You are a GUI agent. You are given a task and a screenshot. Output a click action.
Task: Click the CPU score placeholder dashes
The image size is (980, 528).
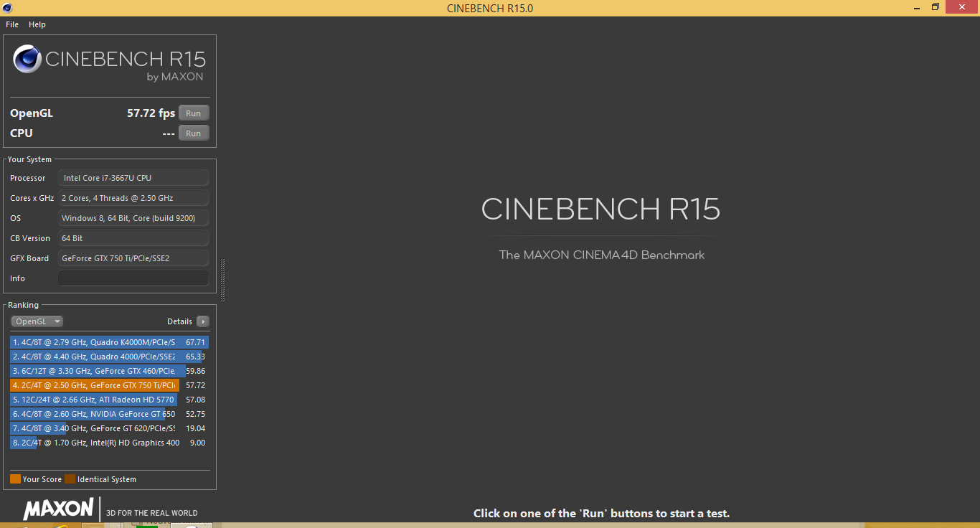(x=169, y=133)
